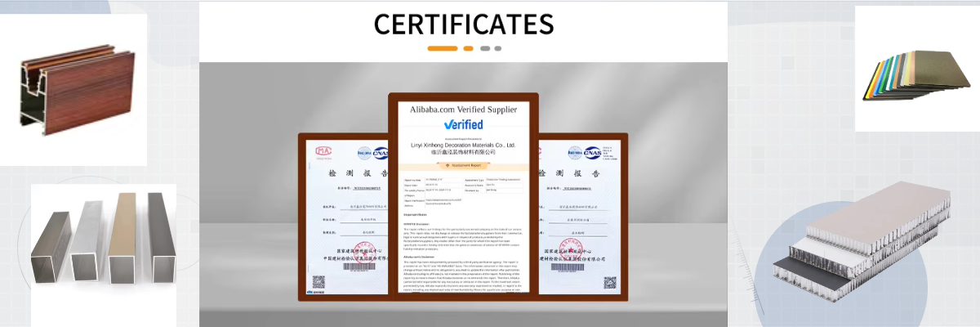
Task: Click the QR code on left report
Action: click(318, 283)
